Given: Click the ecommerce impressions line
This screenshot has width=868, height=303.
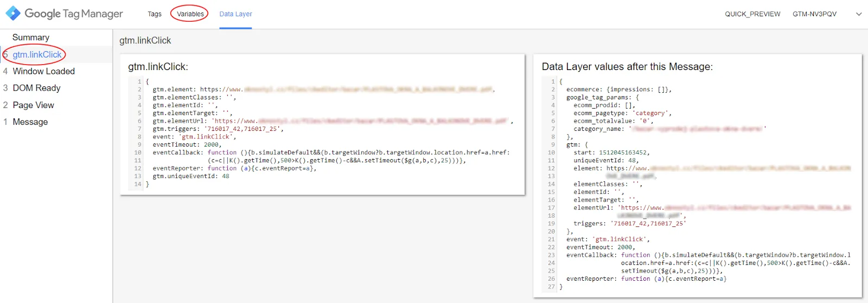Looking at the screenshot, I should pyautogui.click(x=619, y=90).
